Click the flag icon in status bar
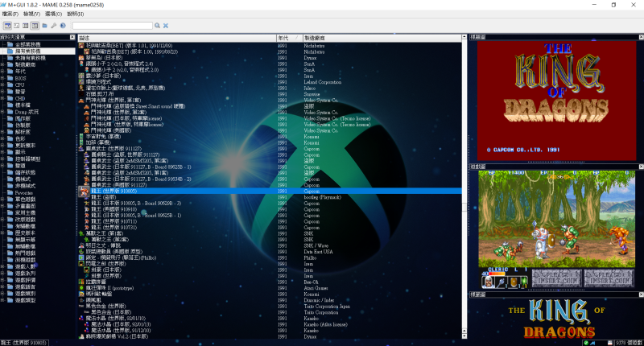Image resolution: width=644 pixels, height=346 pixels. 610,343
